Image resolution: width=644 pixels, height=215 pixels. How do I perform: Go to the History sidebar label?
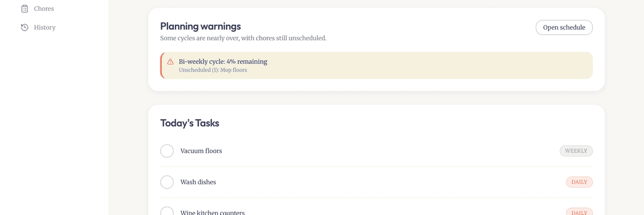45,27
